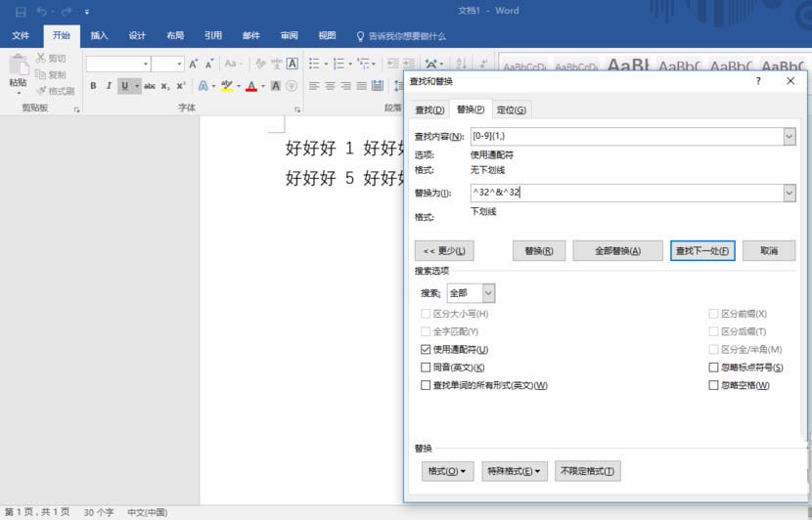This screenshot has height=520, width=812.
Task: Click the Align Right icon
Action: 346,86
